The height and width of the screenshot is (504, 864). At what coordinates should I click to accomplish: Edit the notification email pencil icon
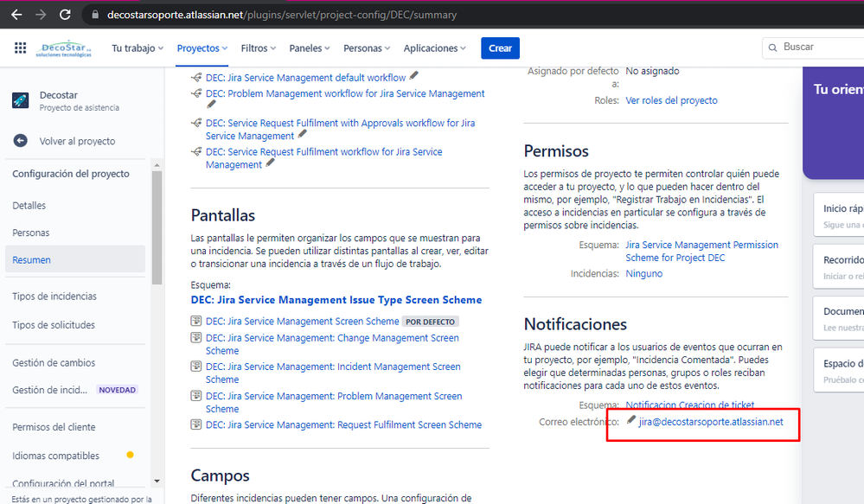(631, 420)
